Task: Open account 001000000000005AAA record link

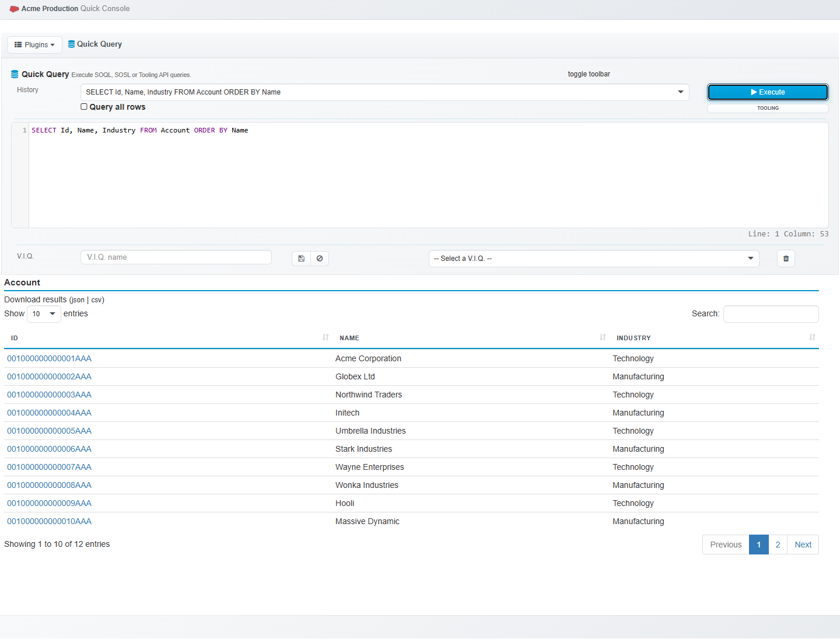Action: coord(49,431)
